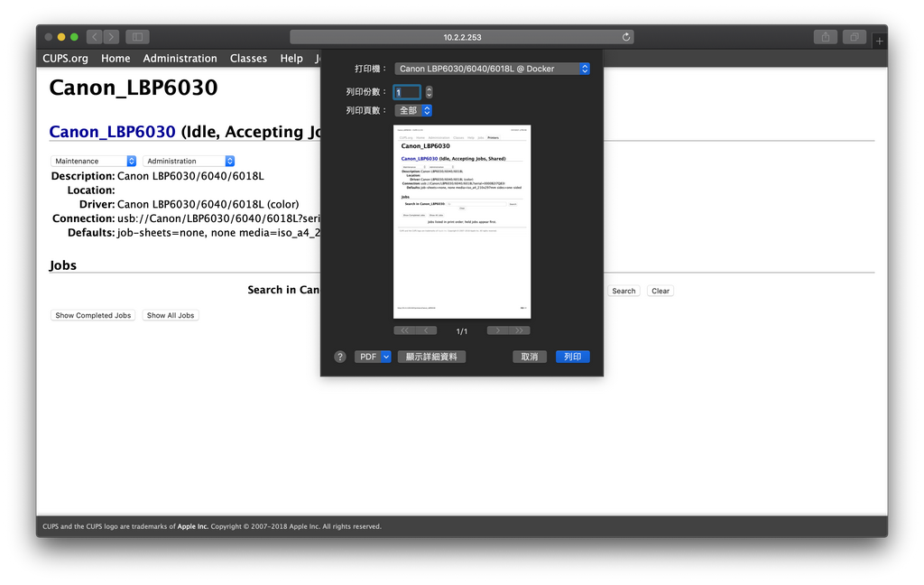Screen dimensions: 924x585
Task: Go back with the browser back arrow
Action: coord(94,37)
